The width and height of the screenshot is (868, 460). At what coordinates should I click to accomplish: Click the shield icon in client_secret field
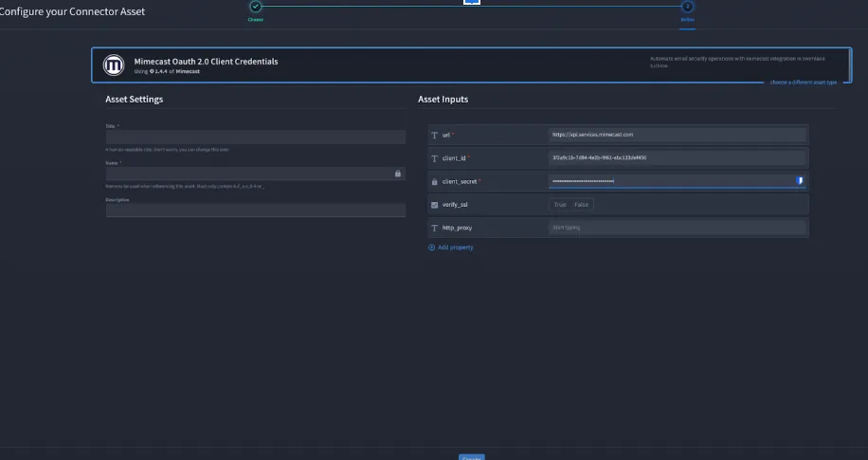pyautogui.click(x=799, y=180)
